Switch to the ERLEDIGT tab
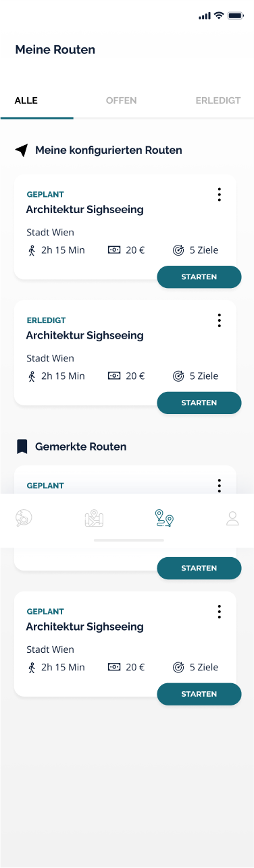Image resolution: width=254 pixels, height=868 pixels. (x=218, y=100)
